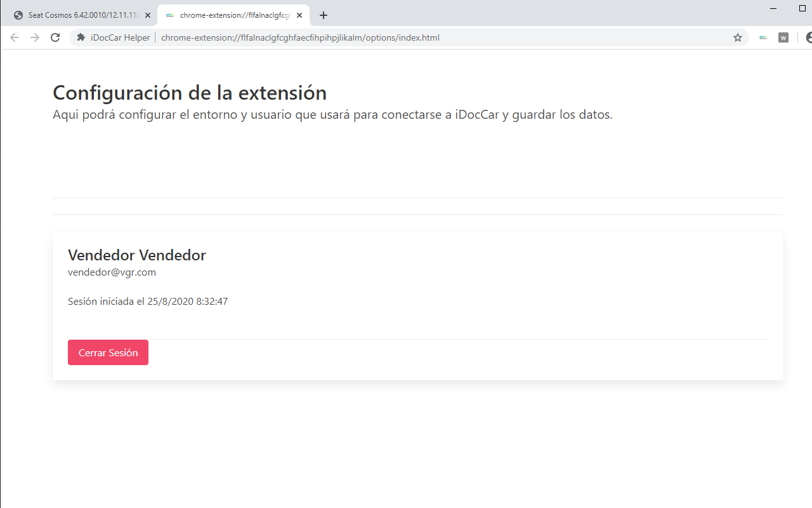Focus the address bar URL

(300, 37)
